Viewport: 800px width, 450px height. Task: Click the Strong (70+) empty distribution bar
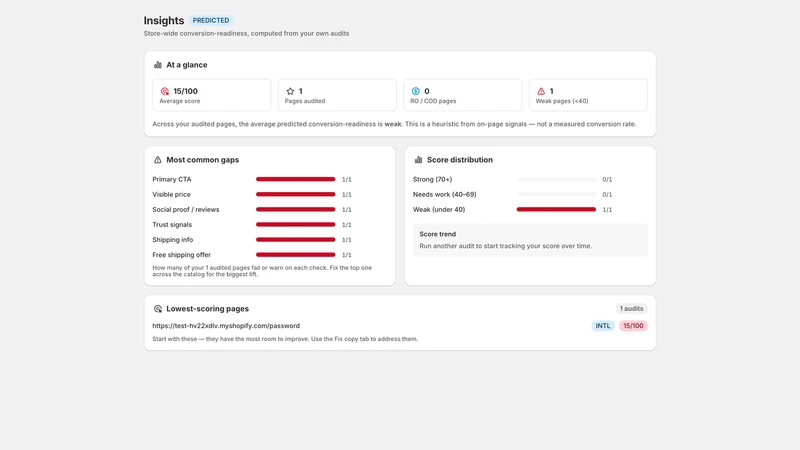point(556,179)
